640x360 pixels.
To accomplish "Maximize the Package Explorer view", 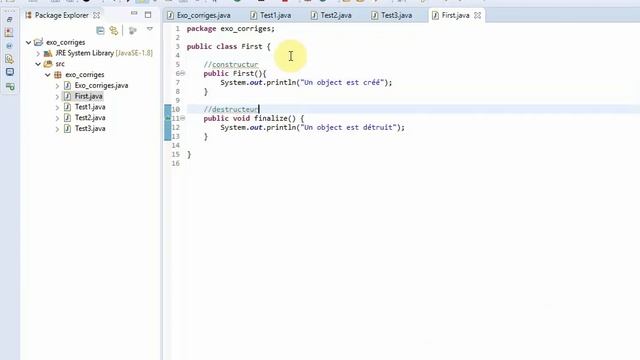I will (x=148, y=15).
